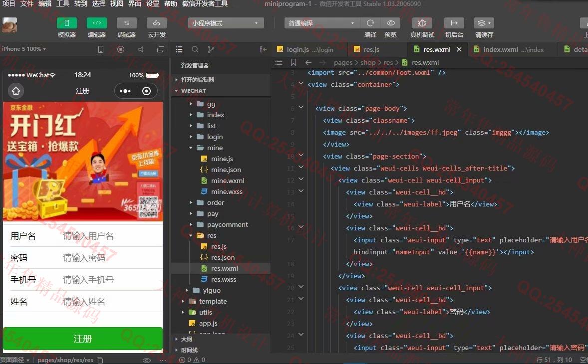
Task: Copy the page path pages/shop/res/res icon
Action: click(100, 360)
